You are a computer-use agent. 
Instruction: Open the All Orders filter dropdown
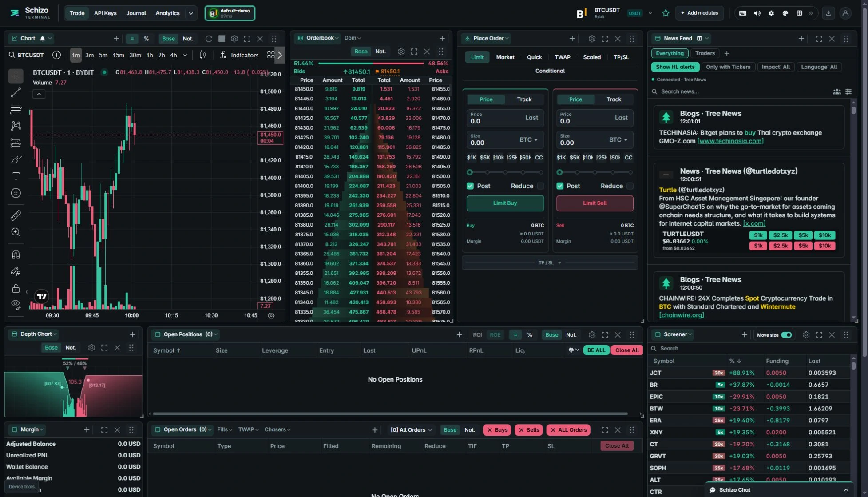pyautogui.click(x=411, y=430)
